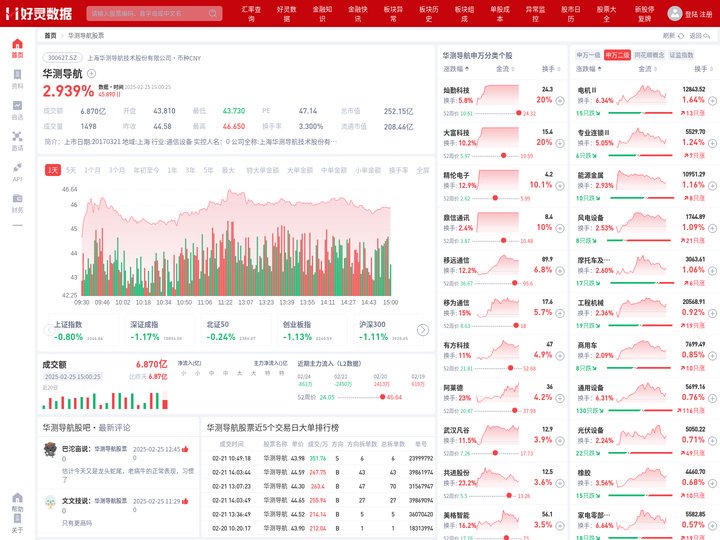The width and height of the screenshot is (720, 540).
Task: Open the 帮助 help icon in sidebar
Action: (x=17, y=502)
